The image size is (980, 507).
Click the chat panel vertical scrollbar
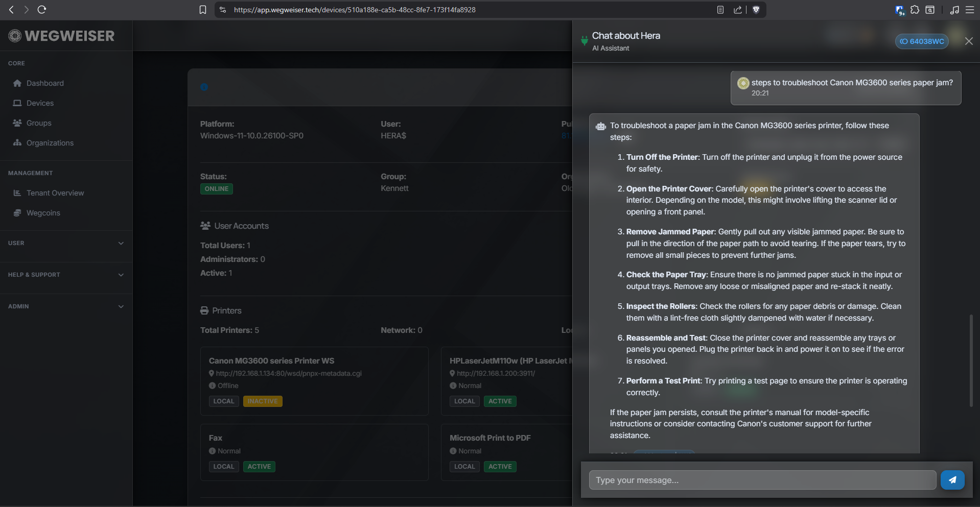coord(971,360)
